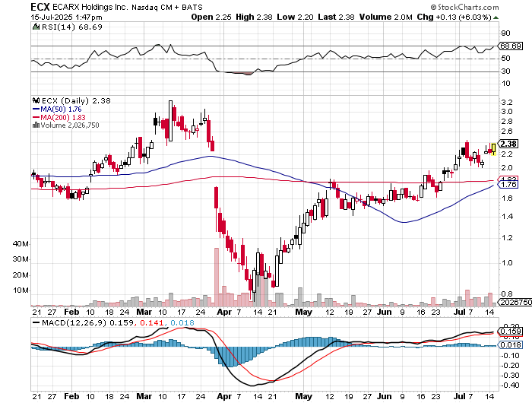Click the red 0.141 MACD signal value
The width and height of the screenshot is (532, 403).
(x=152, y=322)
